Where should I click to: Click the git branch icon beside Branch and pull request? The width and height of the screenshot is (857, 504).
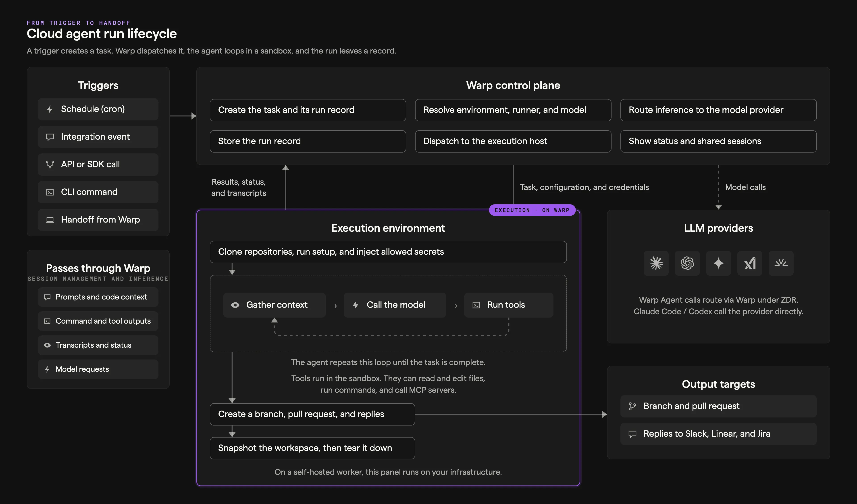[x=632, y=407]
